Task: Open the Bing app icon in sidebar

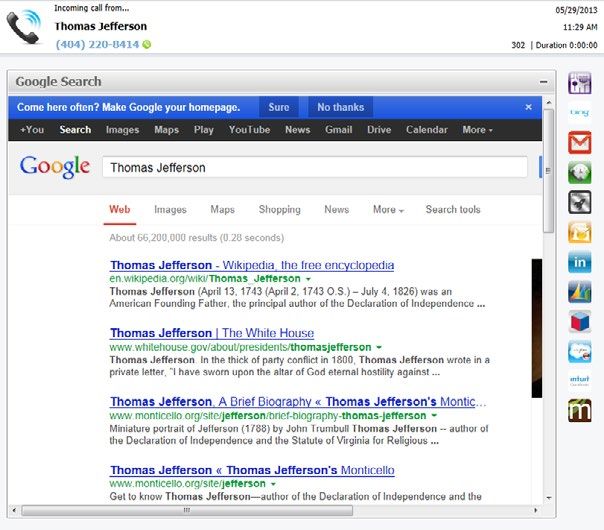Action: click(579, 112)
